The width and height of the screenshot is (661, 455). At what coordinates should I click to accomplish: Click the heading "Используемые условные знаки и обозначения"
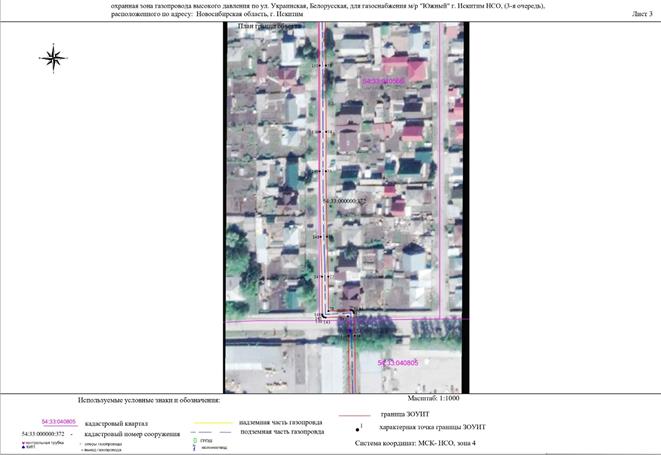pyautogui.click(x=149, y=400)
